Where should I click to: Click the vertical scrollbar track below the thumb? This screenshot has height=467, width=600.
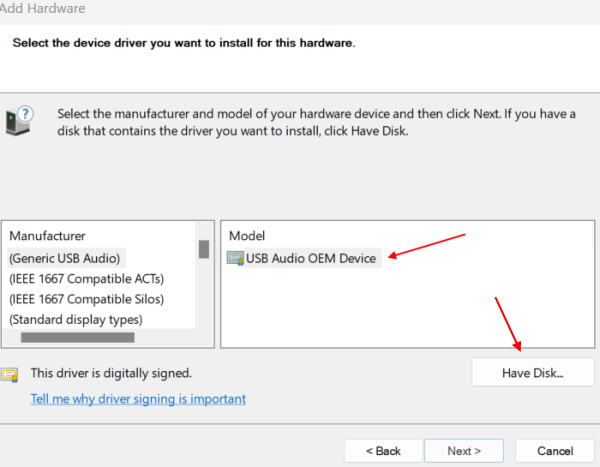204,293
